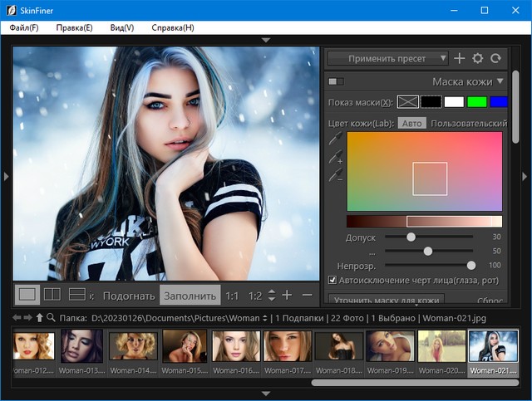Click the zoom in plus icon
Screen dimensions: 532x401
(287, 295)
